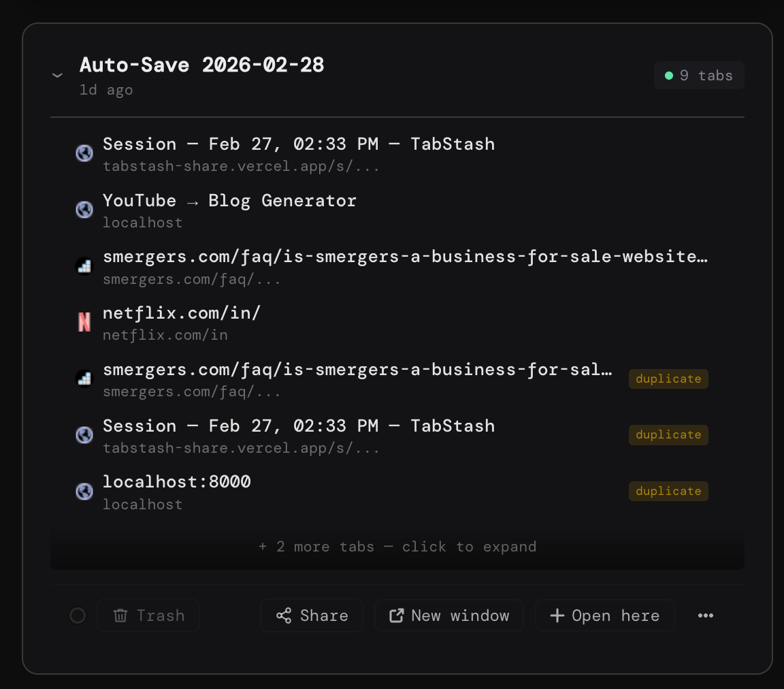Open the Session — Feb 27 TabStash entry
Screen dimensions: 784x689
click(298, 144)
